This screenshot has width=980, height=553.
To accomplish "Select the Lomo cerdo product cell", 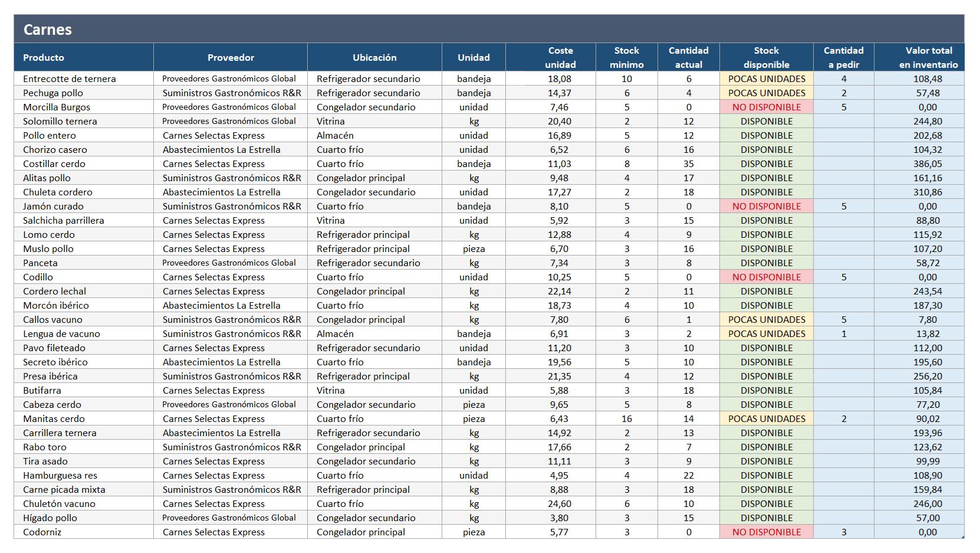I will point(84,234).
